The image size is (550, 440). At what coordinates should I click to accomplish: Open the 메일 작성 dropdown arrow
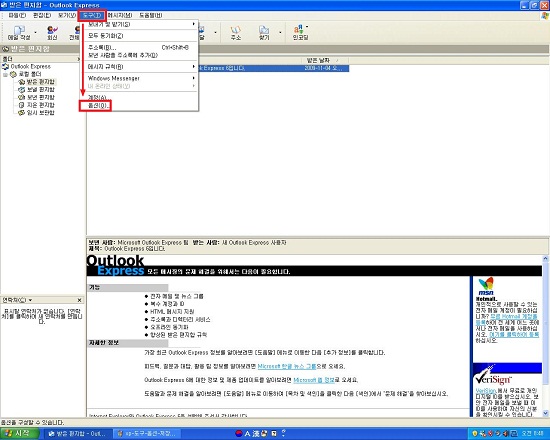[35, 33]
